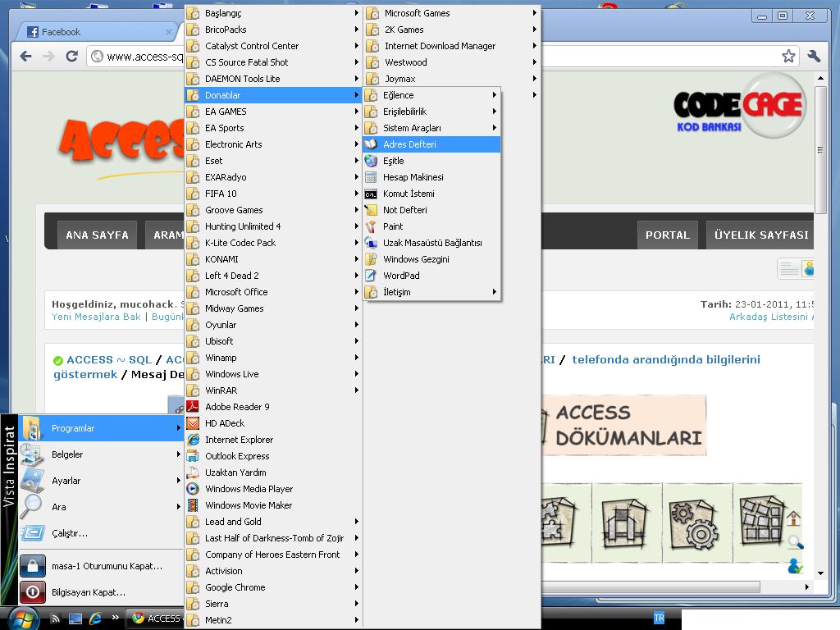Launch Hesap Makinesi calculator
Viewport: 840px width, 630px height.
(413, 177)
